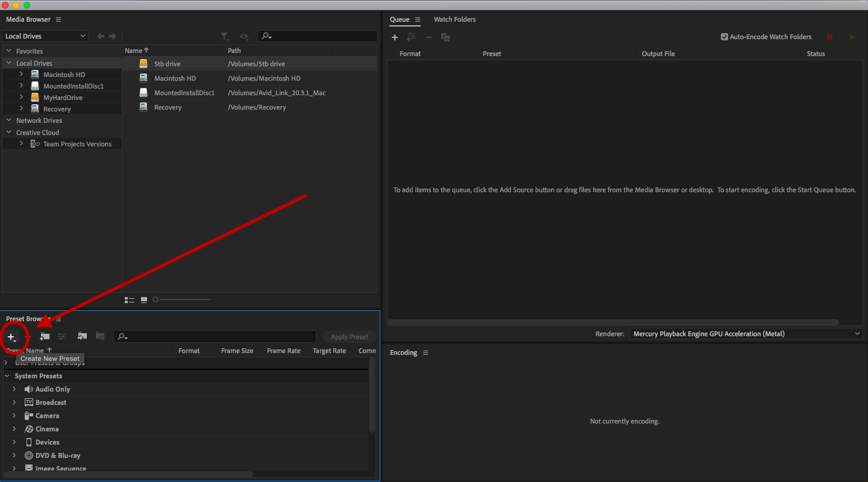The image size is (868, 482).
Task: Click the Devices phone icon
Action: [x=28, y=442]
